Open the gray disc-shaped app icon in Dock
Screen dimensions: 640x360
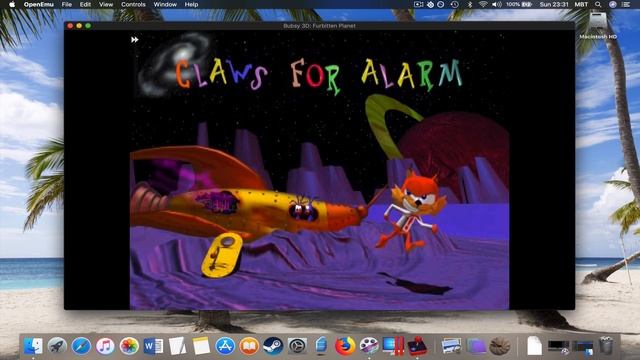coord(297,346)
